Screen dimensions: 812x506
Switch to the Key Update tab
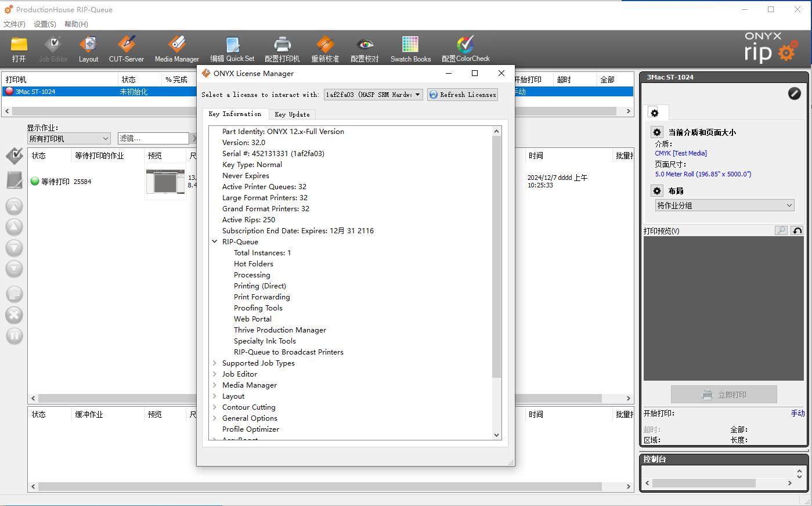292,114
